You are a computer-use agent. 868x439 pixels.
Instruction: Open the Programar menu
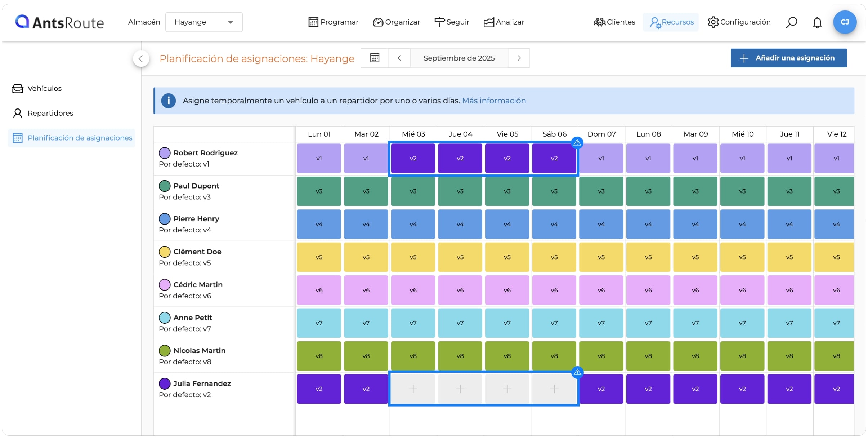pyautogui.click(x=334, y=22)
